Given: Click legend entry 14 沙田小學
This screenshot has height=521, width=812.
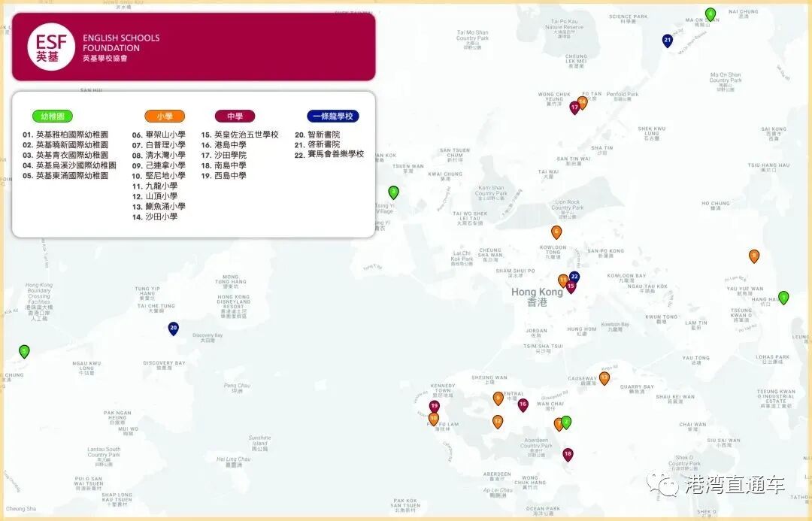Looking at the screenshot, I should [155, 217].
